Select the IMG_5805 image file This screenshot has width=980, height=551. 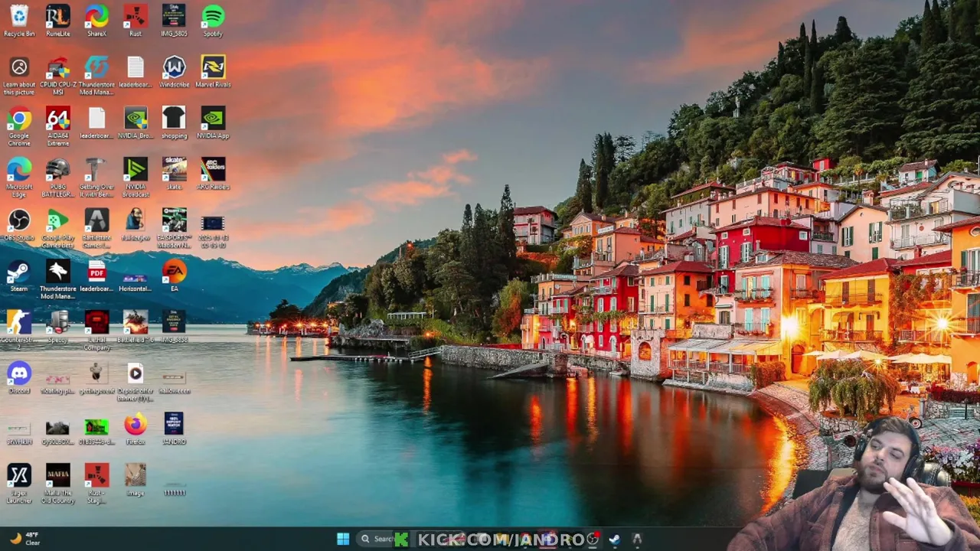point(174,21)
